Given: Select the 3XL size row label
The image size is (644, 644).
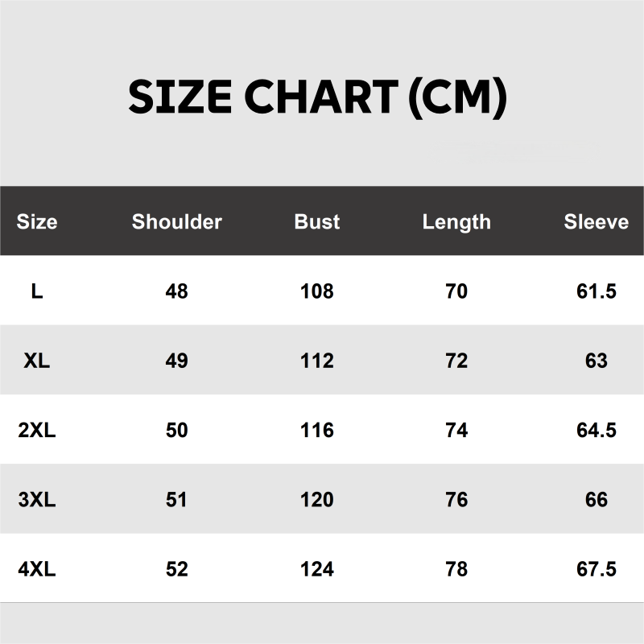Looking at the screenshot, I should [37, 500].
